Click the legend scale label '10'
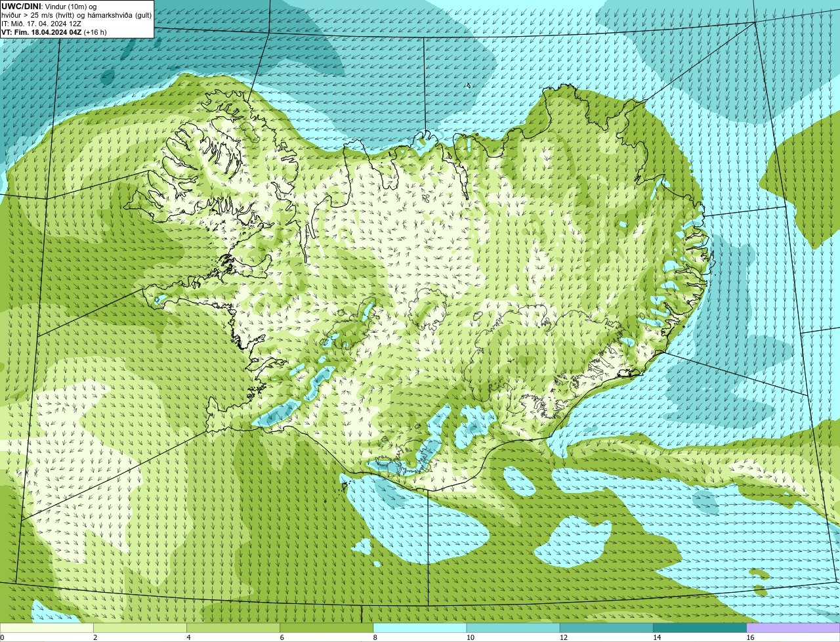This screenshot has width=840, height=642. coord(471,637)
